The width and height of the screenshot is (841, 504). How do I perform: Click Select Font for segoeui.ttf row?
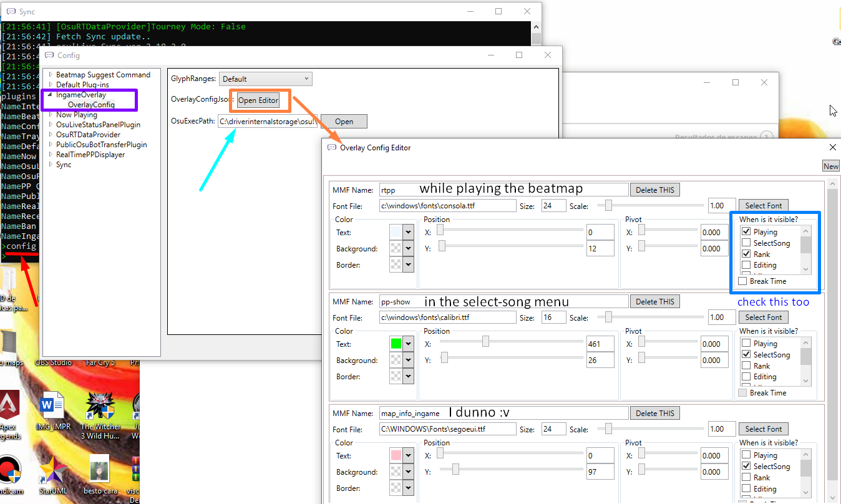point(763,429)
